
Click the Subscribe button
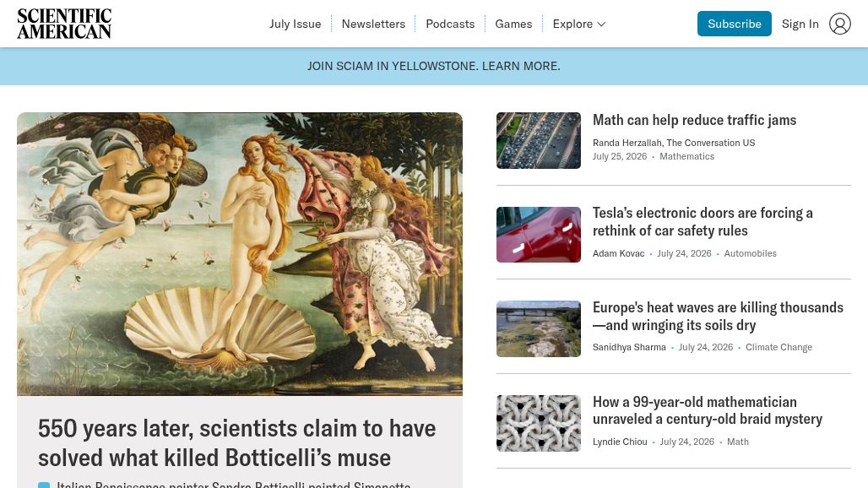point(734,24)
